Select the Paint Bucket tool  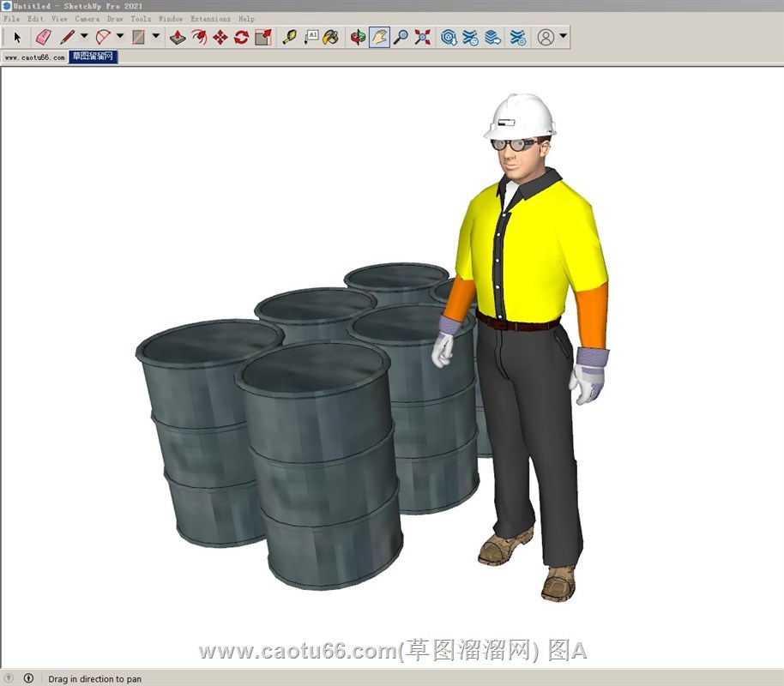click(330, 37)
